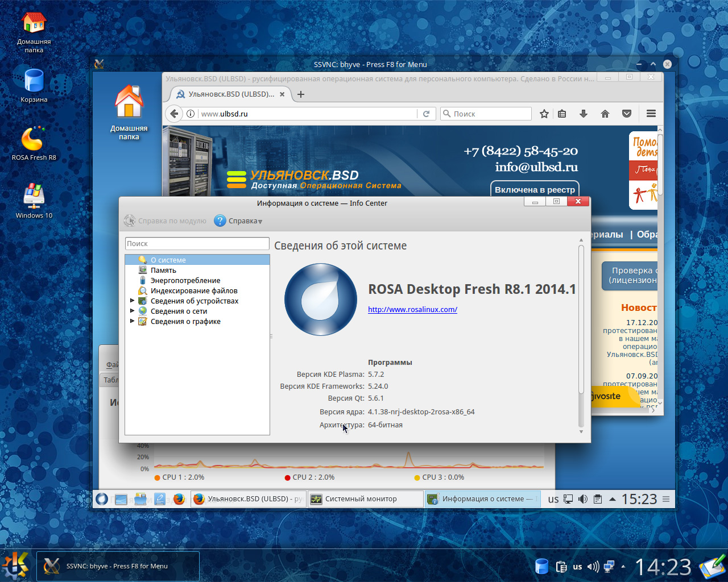Click the Firefox address bar showing www.ulbsd.ru
Viewport: 728px width, 582px height.
click(x=307, y=114)
